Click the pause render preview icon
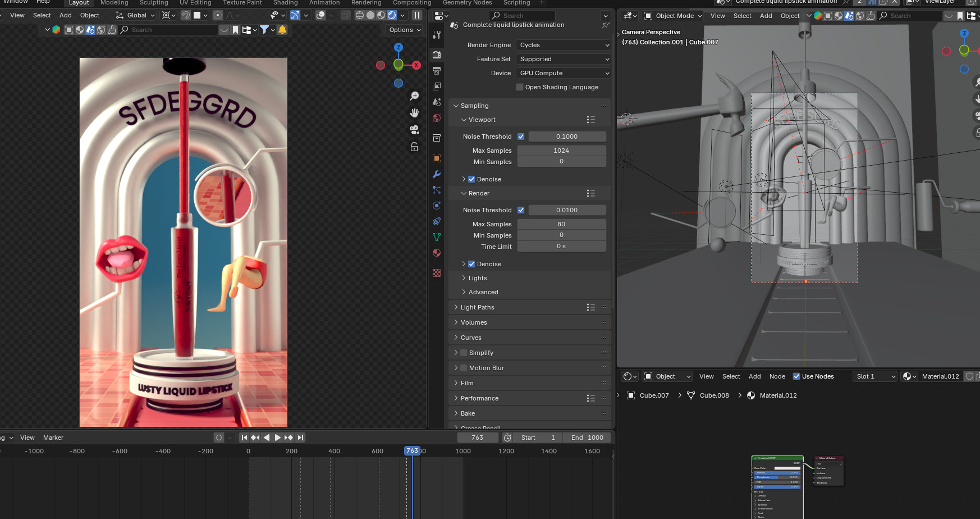980x519 pixels. (x=417, y=15)
